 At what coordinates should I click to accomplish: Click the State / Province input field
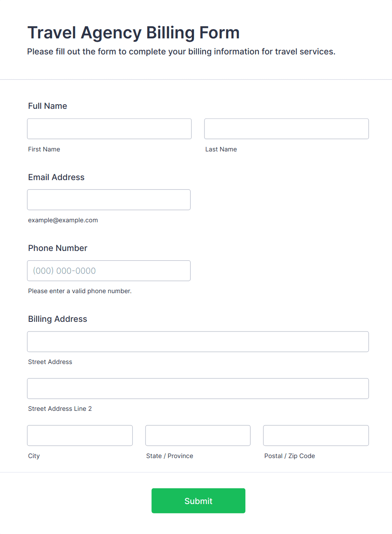(x=198, y=435)
